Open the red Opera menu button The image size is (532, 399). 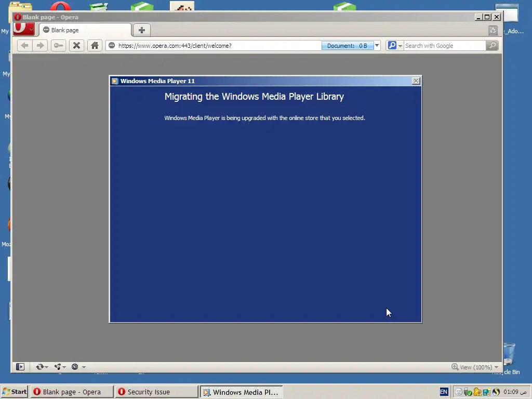coord(24,29)
